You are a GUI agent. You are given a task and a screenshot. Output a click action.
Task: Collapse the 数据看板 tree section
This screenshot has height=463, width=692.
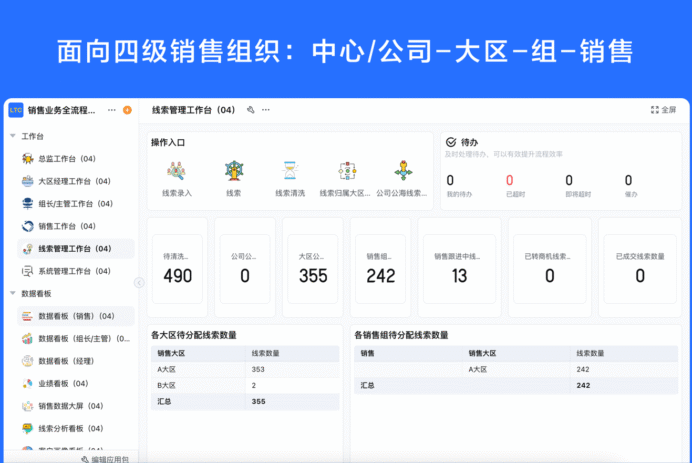[x=13, y=293]
